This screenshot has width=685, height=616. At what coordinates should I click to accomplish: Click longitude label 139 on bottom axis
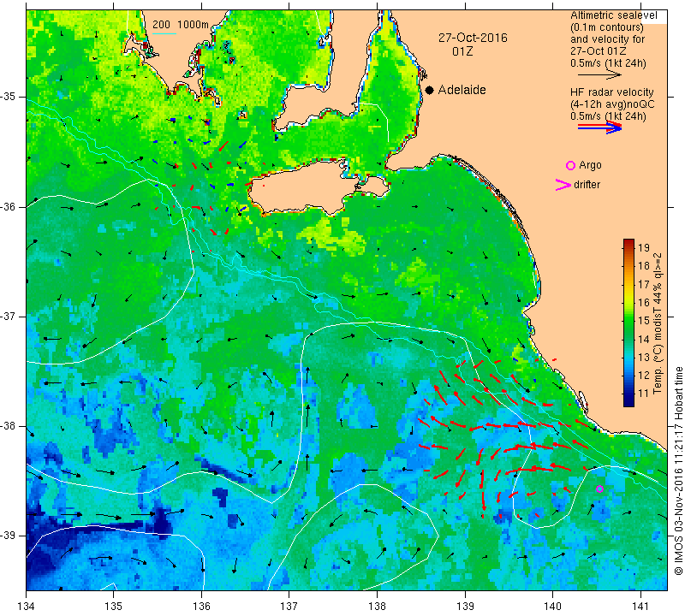click(465, 607)
